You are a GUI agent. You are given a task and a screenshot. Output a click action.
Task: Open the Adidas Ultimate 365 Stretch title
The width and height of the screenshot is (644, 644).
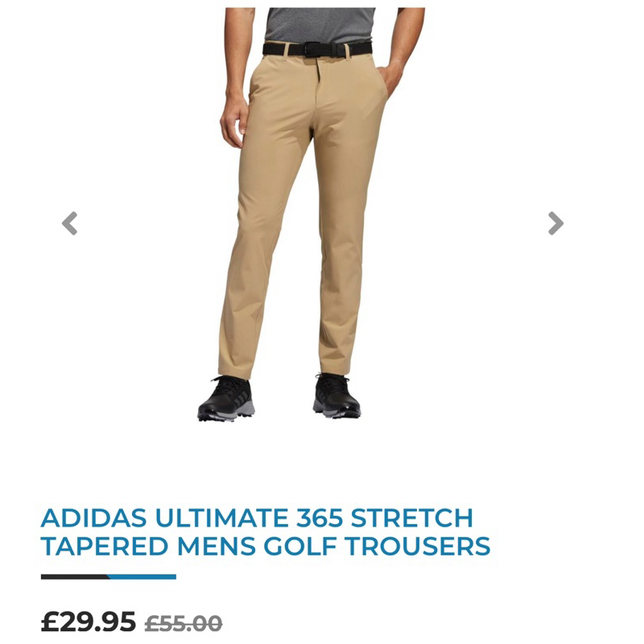(257, 518)
